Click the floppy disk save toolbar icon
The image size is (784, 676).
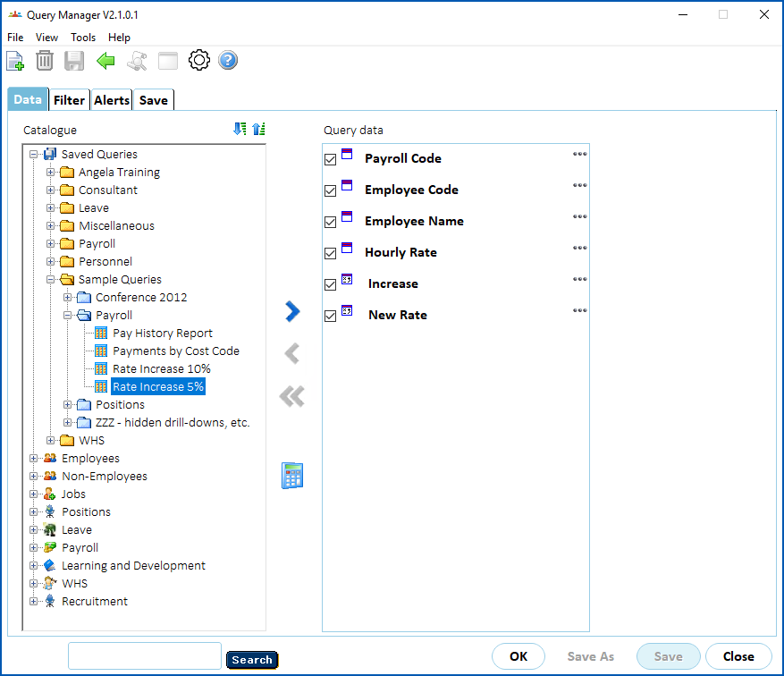74,61
